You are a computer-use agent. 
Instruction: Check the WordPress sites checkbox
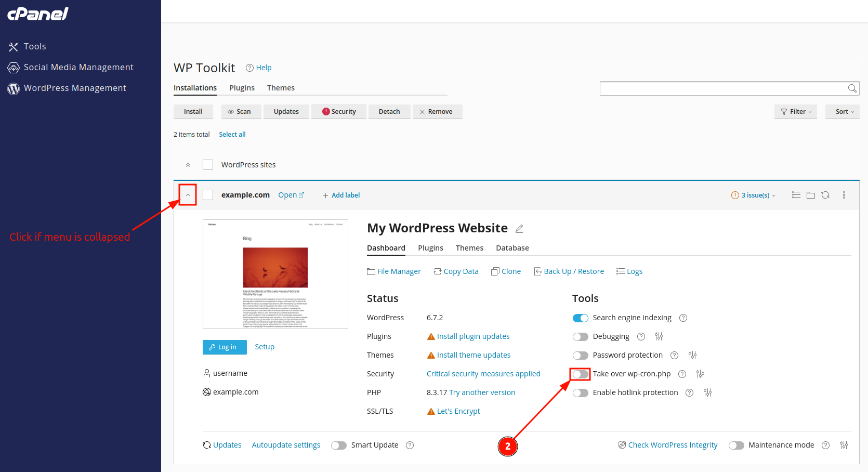pyautogui.click(x=208, y=165)
